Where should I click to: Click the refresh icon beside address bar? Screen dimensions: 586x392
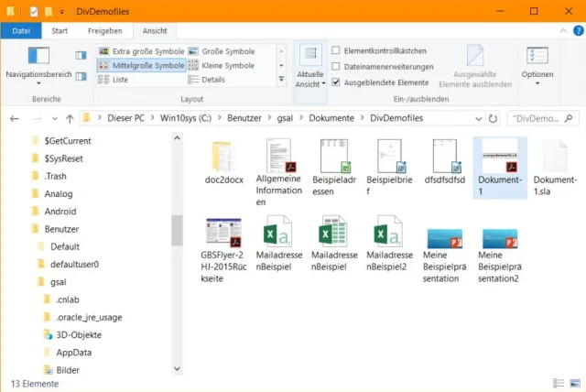pyautogui.click(x=494, y=118)
